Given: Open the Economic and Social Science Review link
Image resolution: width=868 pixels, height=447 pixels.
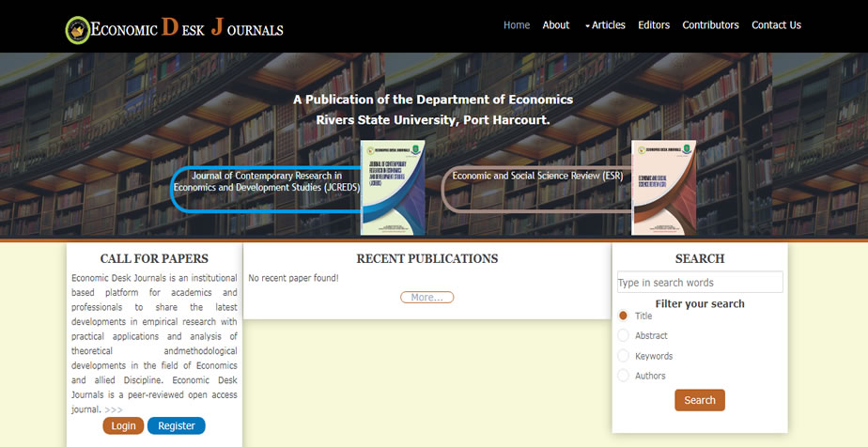Looking at the screenshot, I should (536, 176).
